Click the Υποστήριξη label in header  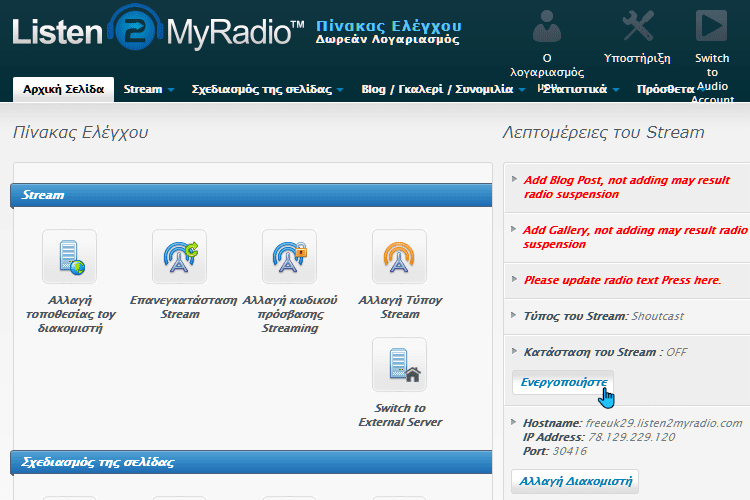tap(637, 58)
